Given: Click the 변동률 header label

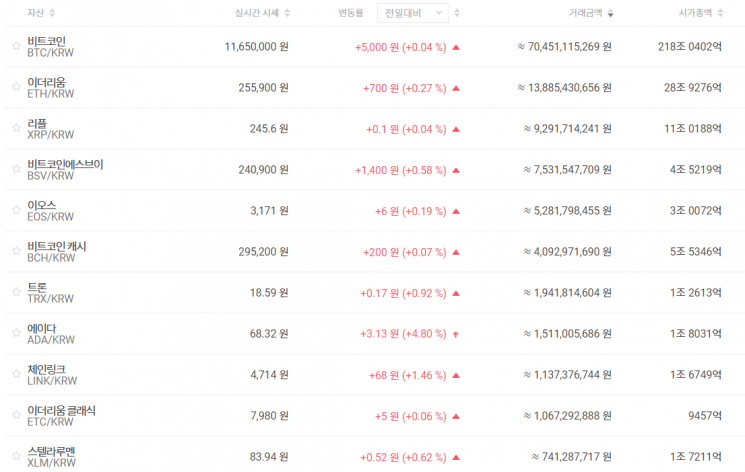Looking at the screenshot, I should [x=351, y=13].
